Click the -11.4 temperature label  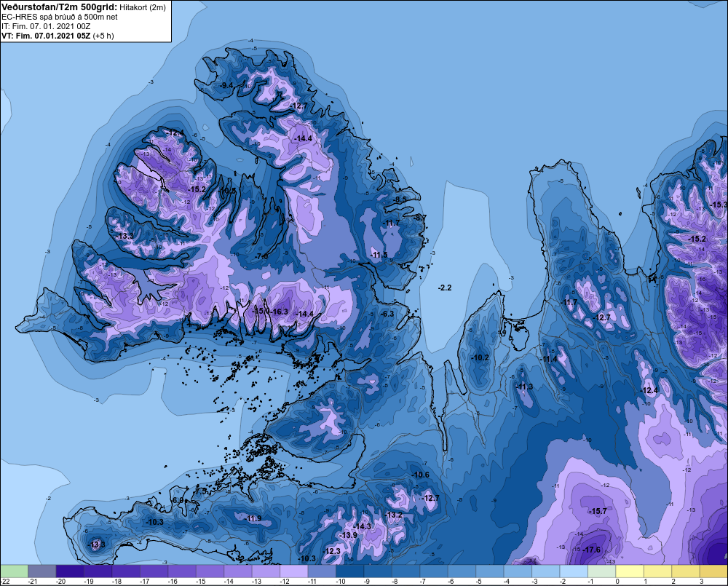pyautogui.click(x=550, y=359)
